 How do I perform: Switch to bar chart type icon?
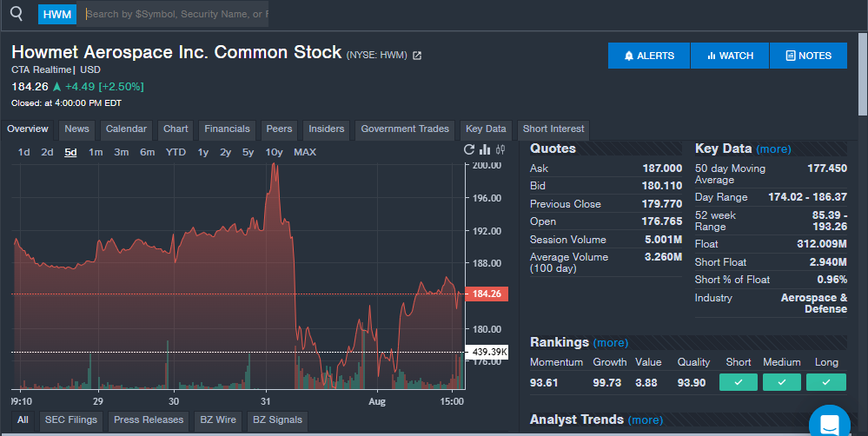pyautogui.click(x=485, y=149)
